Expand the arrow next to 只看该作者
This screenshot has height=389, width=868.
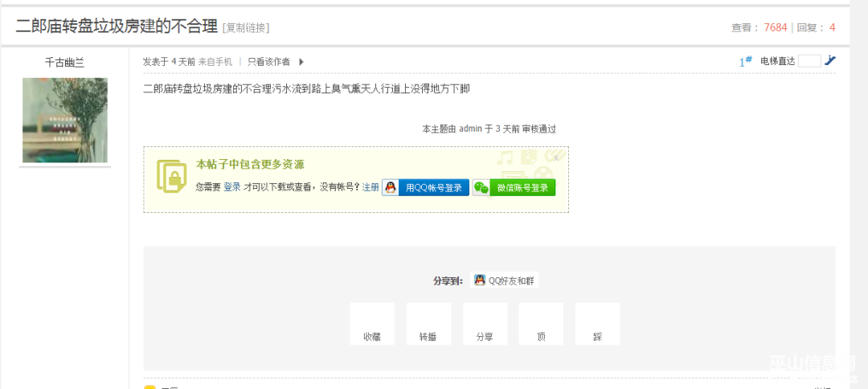(301, 62)
